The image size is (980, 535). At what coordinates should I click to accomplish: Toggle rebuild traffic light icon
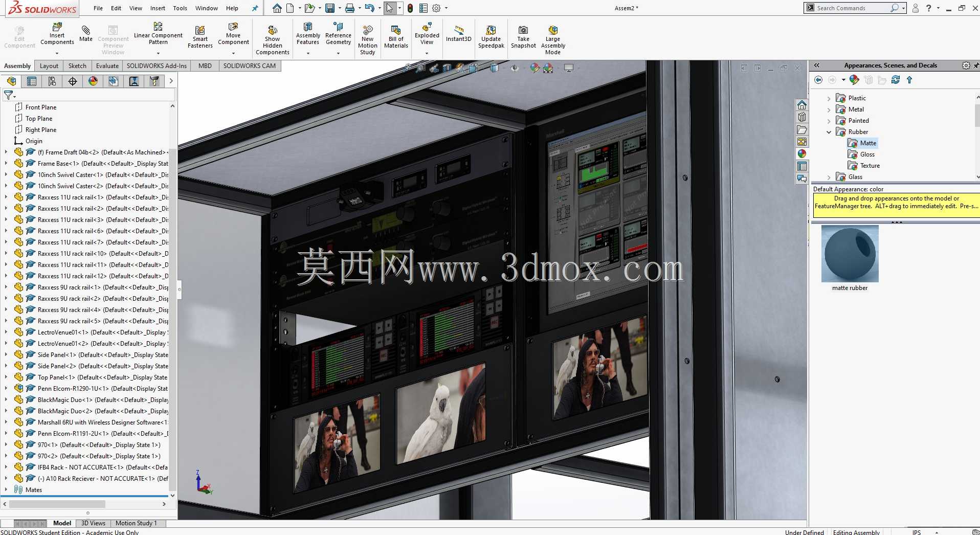pyautogui.click(x=410, y=8)
